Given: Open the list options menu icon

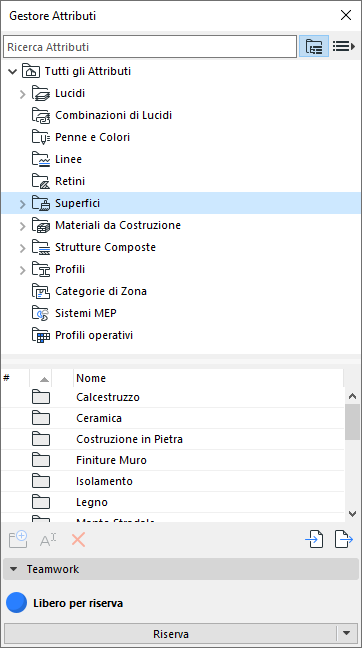Looking at the screenshot, I should click(344, 46).
